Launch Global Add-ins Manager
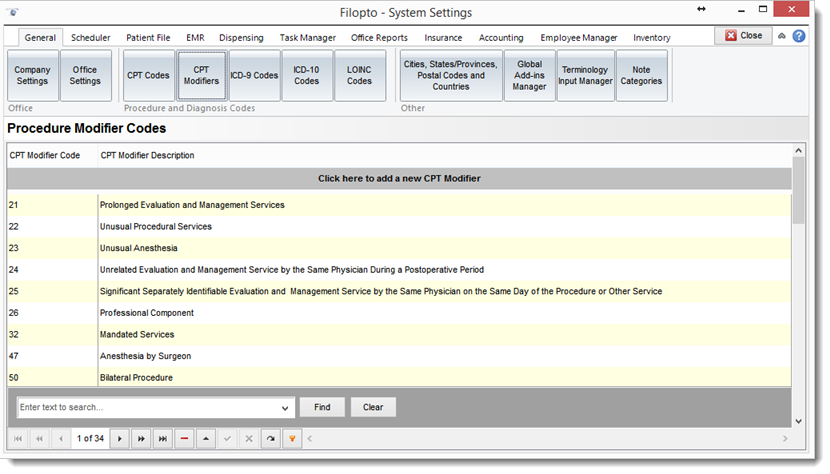This screenshot has width=830, height=474. 529,75
